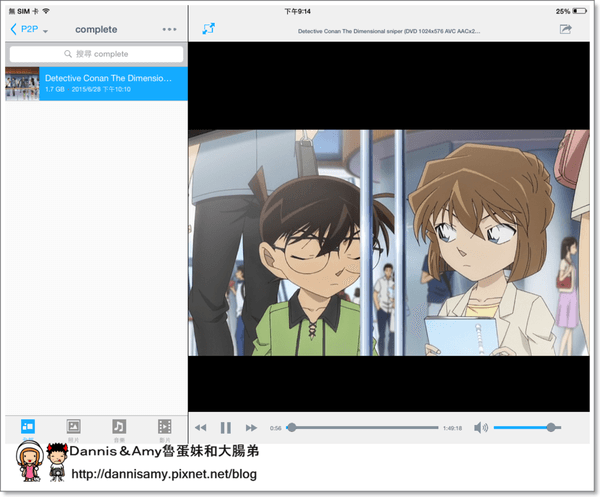600x497 pixels.
Task: Tap the video playback area
Action: [389, 227]
